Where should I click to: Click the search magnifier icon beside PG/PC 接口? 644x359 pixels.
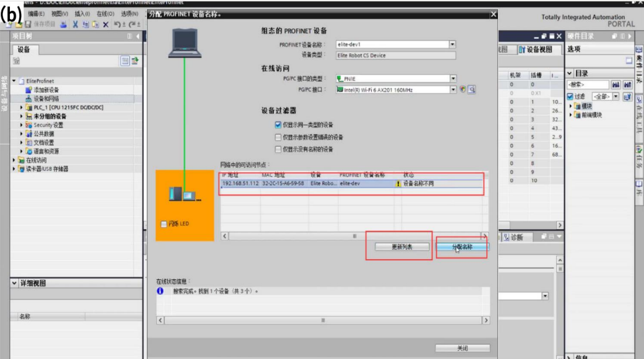[x=471, y=90]
